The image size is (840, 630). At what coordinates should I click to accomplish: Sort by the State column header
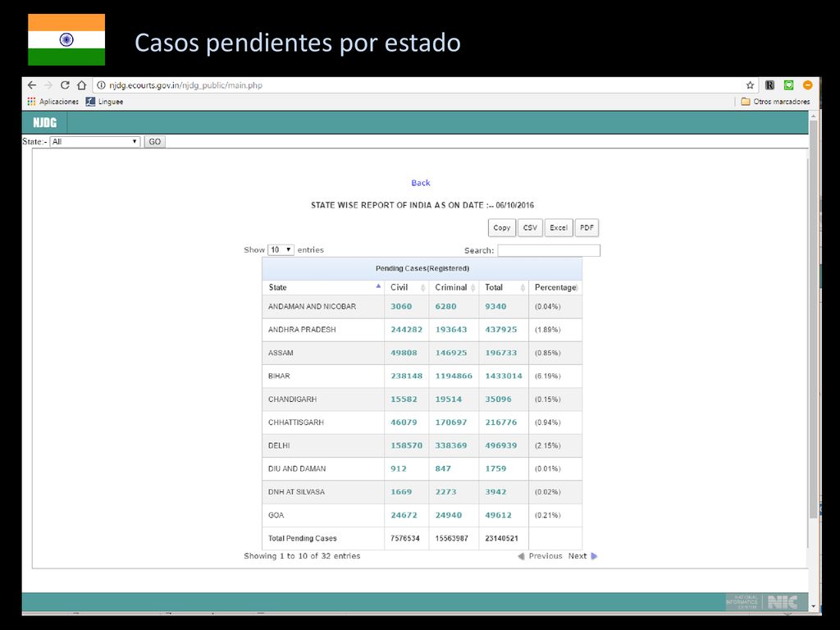click(323, 287)
